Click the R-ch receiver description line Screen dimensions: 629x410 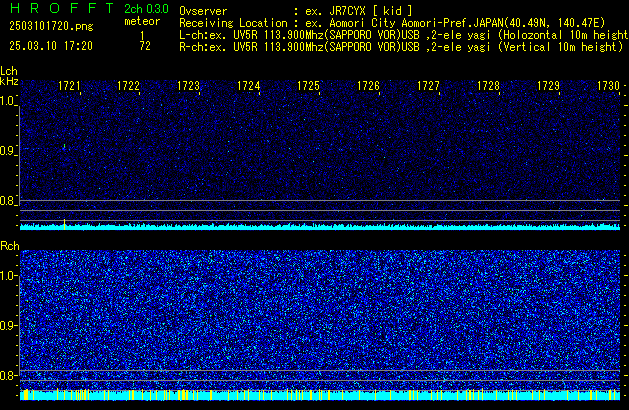click(x=401, y=47)
